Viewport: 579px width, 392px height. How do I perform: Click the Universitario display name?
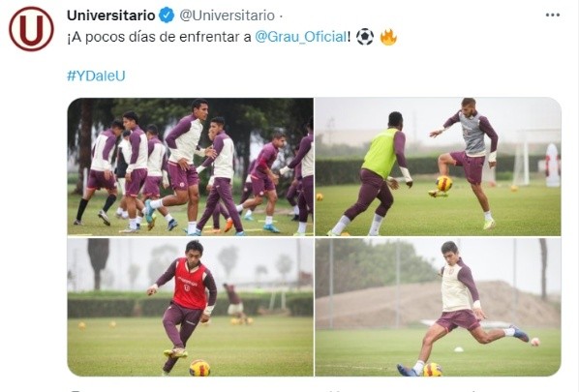110,15
